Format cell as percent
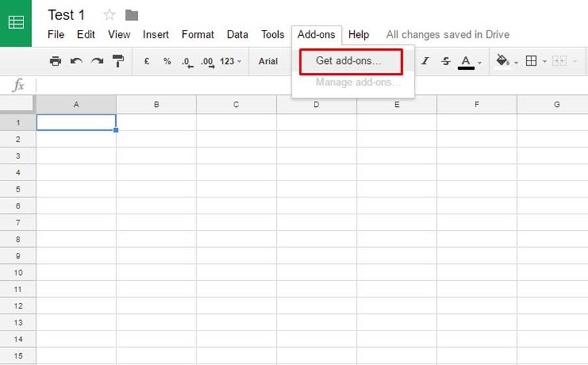Screen dimensions: 588x365 [167, 61]
